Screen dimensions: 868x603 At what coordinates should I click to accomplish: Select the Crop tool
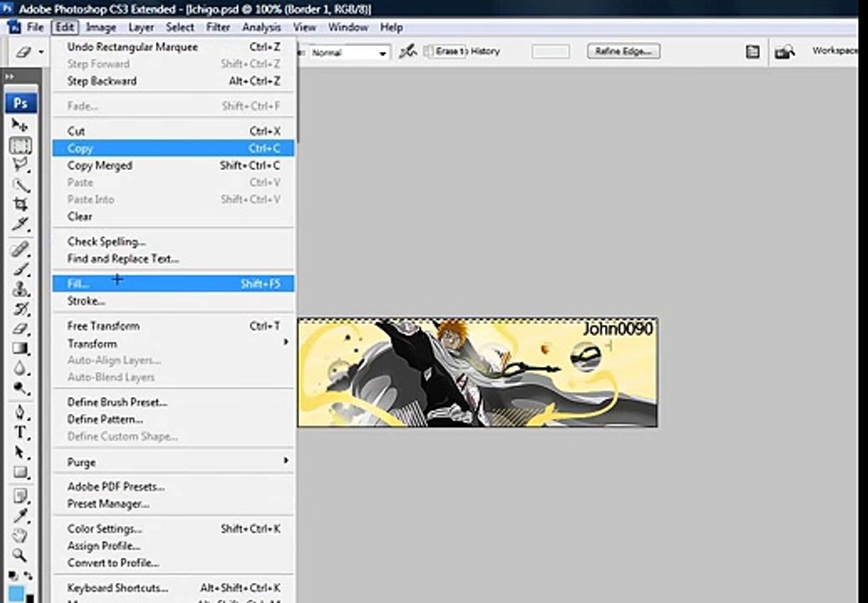tap(20, 204)
